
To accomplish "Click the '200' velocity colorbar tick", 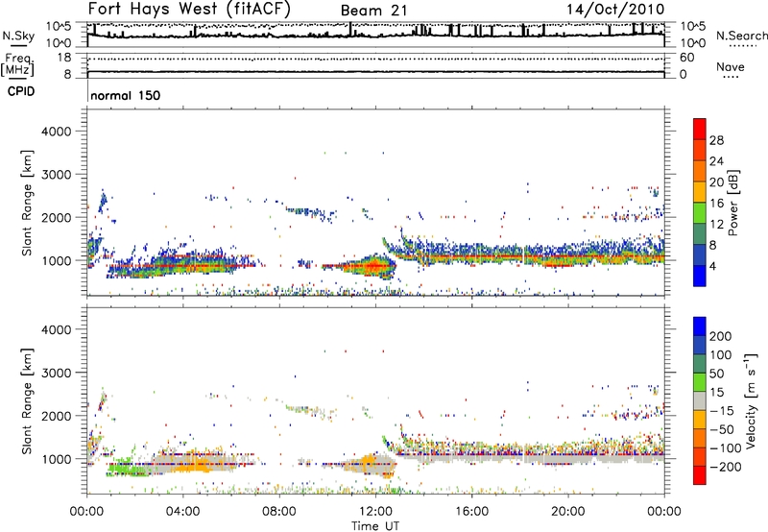I will 721,336.
